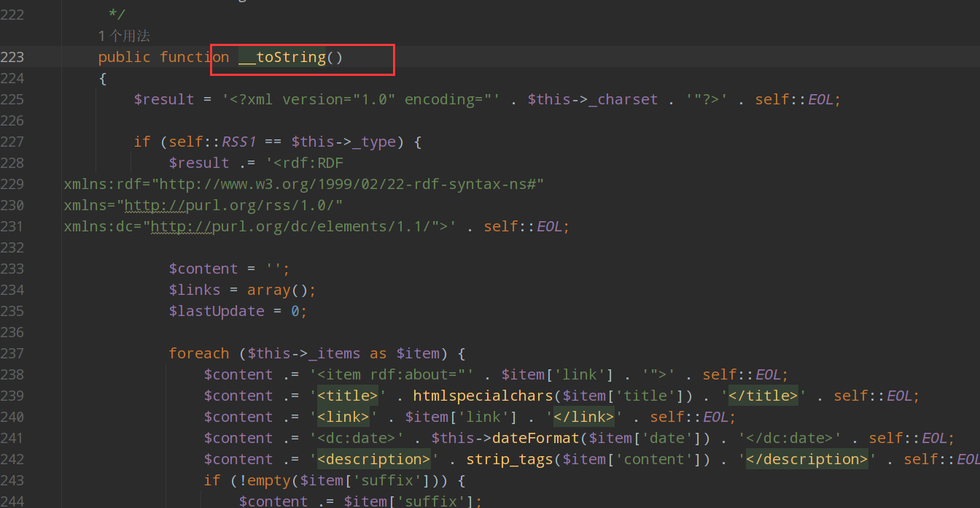Image resolution: width=980 pixels, height=508 pixels.
Task: Select the line number 232 in the gutter
Action: pos(12,247)
